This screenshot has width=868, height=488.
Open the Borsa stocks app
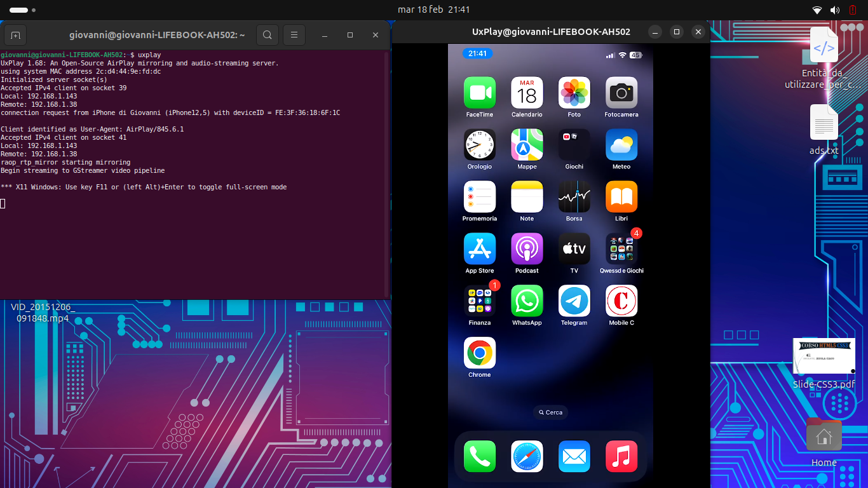pyautogui.click(x=574, y=197)
